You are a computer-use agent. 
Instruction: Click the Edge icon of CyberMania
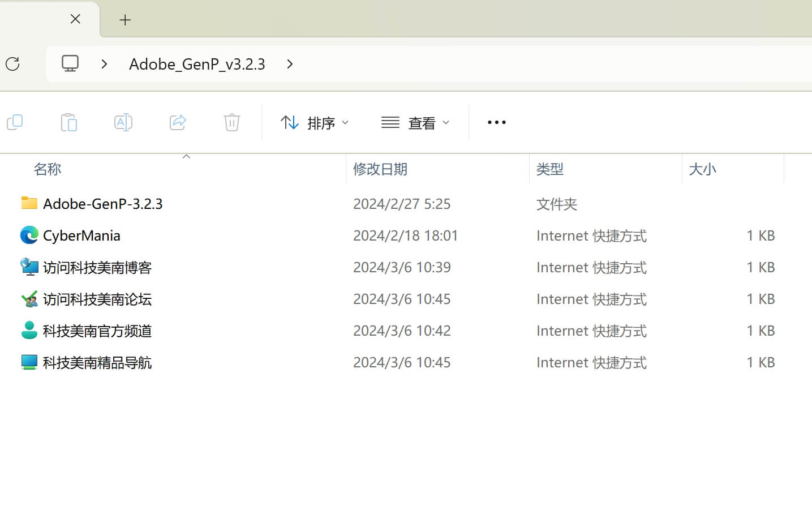[x=29, y=235]
